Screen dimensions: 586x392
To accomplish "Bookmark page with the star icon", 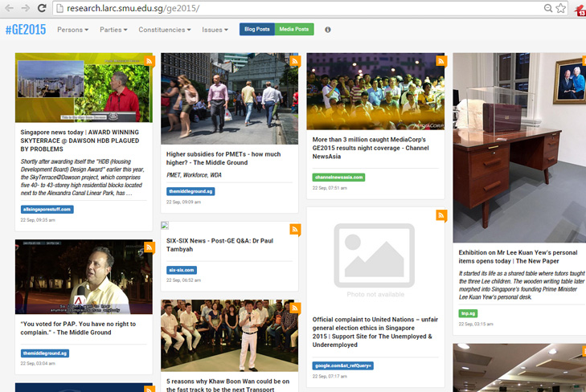I will tap(561, 8).
